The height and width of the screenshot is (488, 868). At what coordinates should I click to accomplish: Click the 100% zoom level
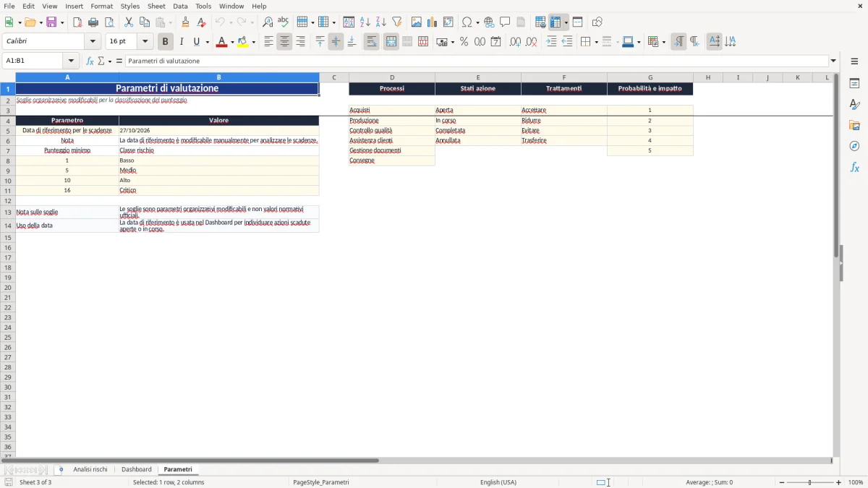click(856, 482)
